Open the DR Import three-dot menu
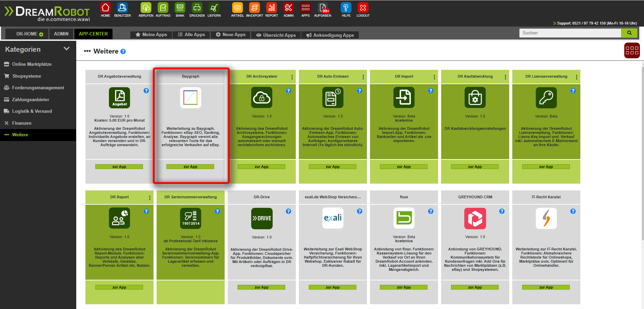Screen dimensions: 644x309 coord(434,77)
